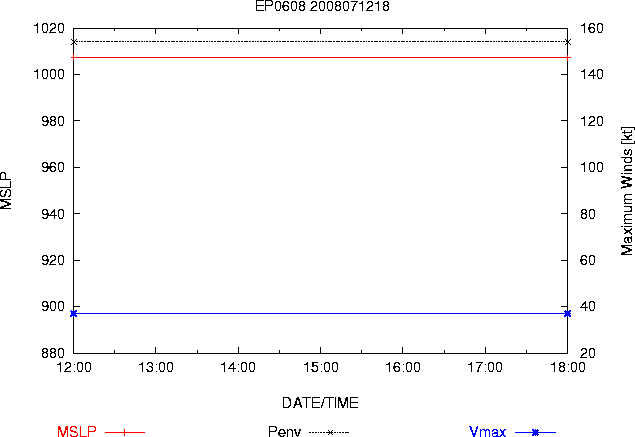The image size is (635, 437).
Task: Click the dotted Penv legend line sample
Action: tap(329, 433)
